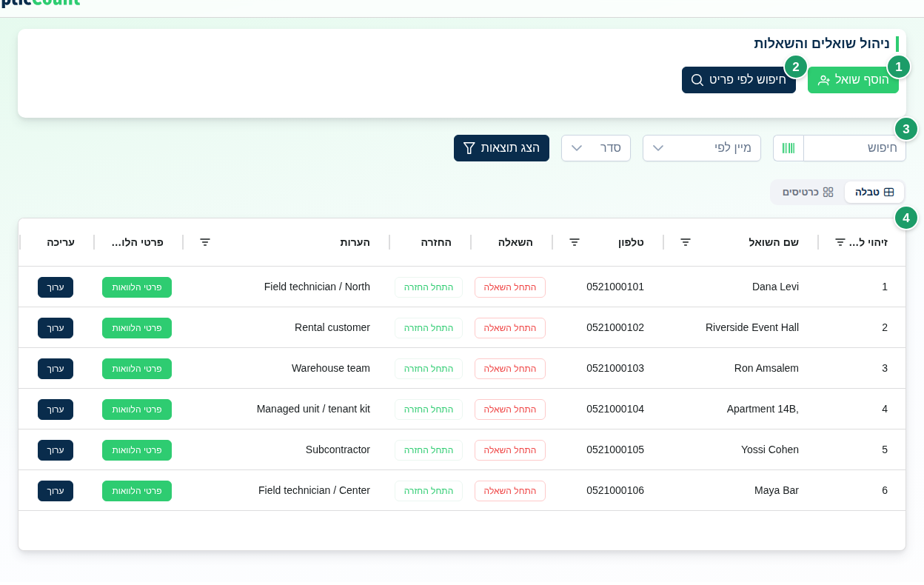The height and width of the screenshot is (585, 924).
Task: Select the name Riverside Event Hall
Action: coord(752,327)
